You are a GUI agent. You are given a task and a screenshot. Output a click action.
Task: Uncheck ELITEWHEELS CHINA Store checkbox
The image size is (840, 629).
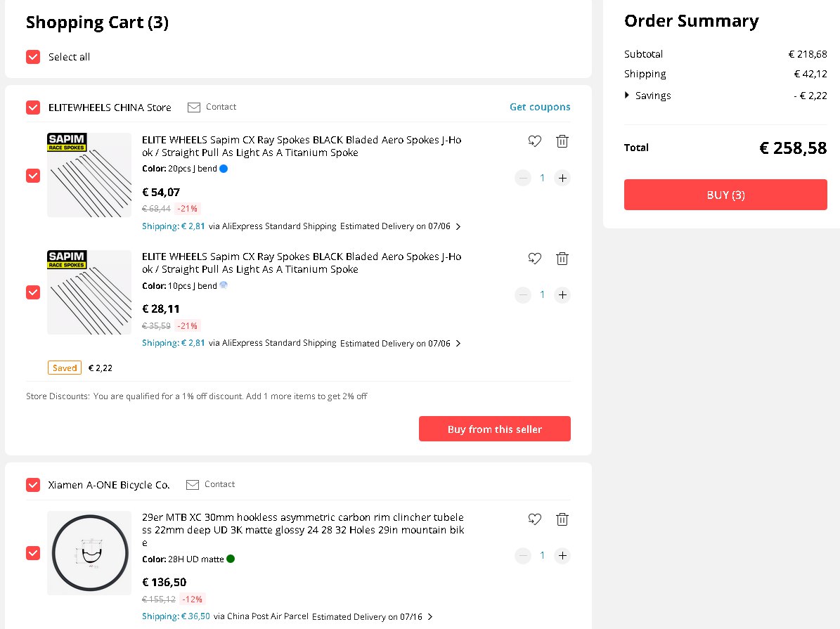(x=33, y=108)
